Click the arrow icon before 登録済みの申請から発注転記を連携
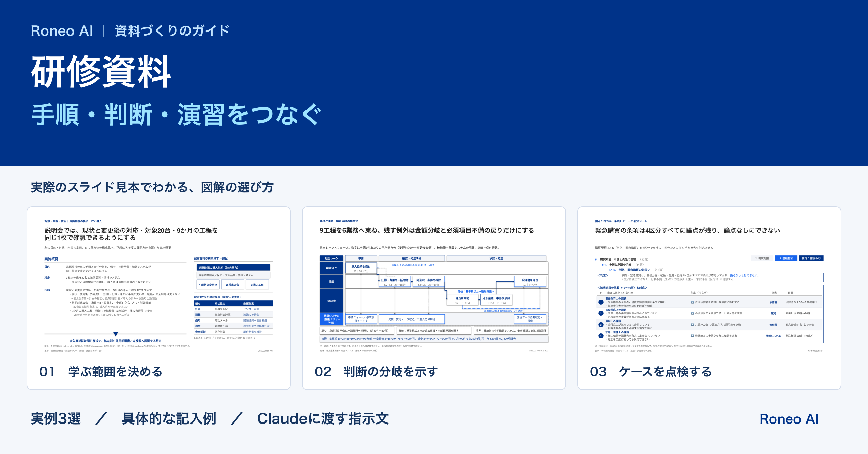Screen dimensions: 868x454 click(693, 336)
